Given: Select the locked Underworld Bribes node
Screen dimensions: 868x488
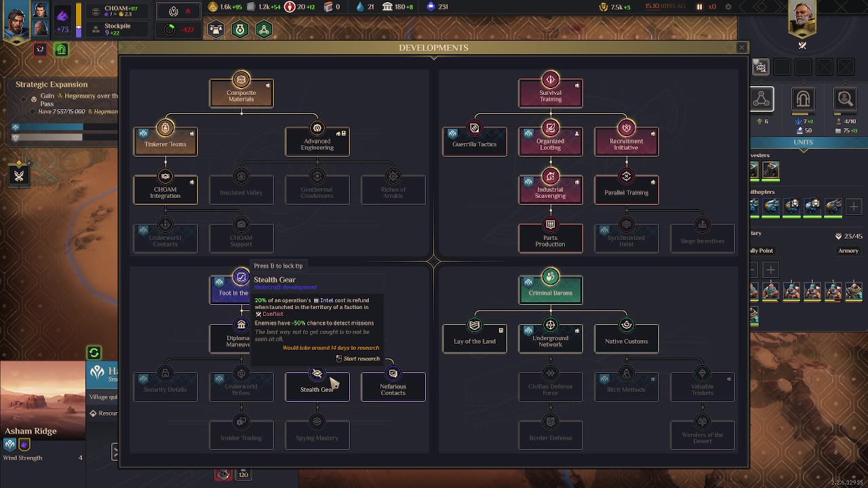Looking at the screenshot, I should 241,387.
